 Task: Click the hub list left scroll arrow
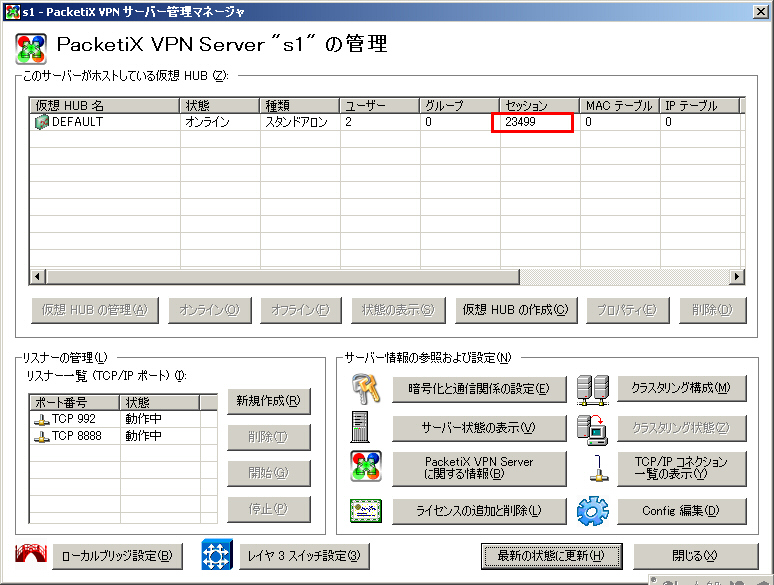[x=38, y=276]
